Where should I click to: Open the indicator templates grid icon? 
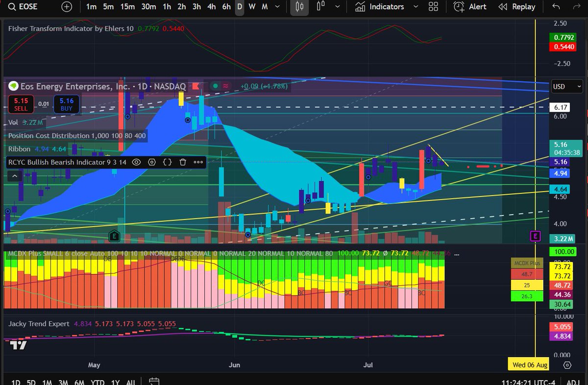pos(433,7)
